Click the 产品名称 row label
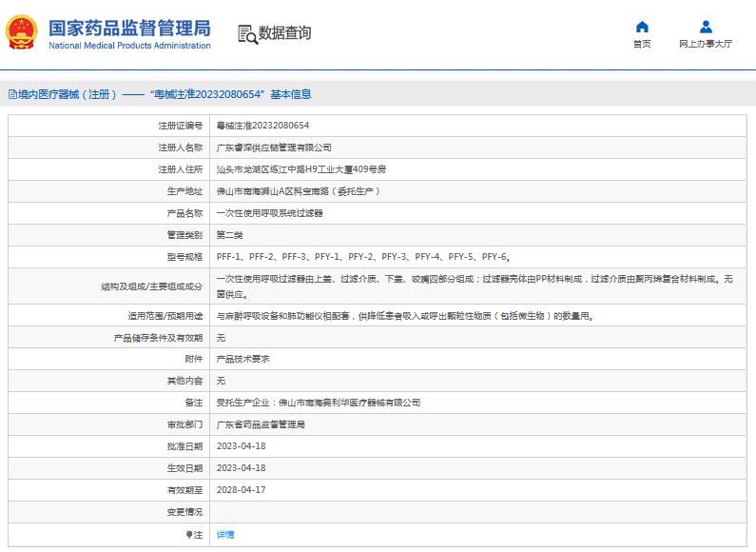The width and height of the screenshot is (756, 552). 184,213
